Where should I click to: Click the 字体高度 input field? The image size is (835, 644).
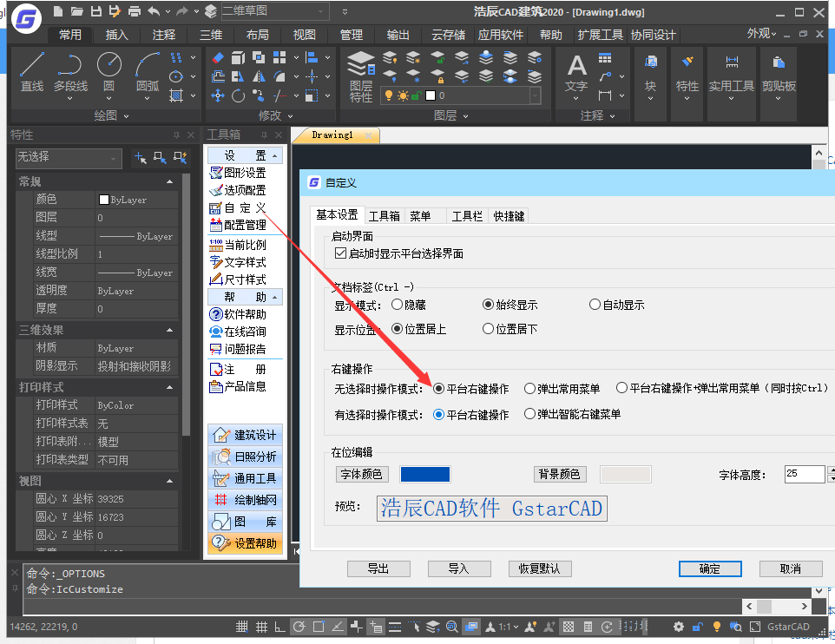(804, 474)
